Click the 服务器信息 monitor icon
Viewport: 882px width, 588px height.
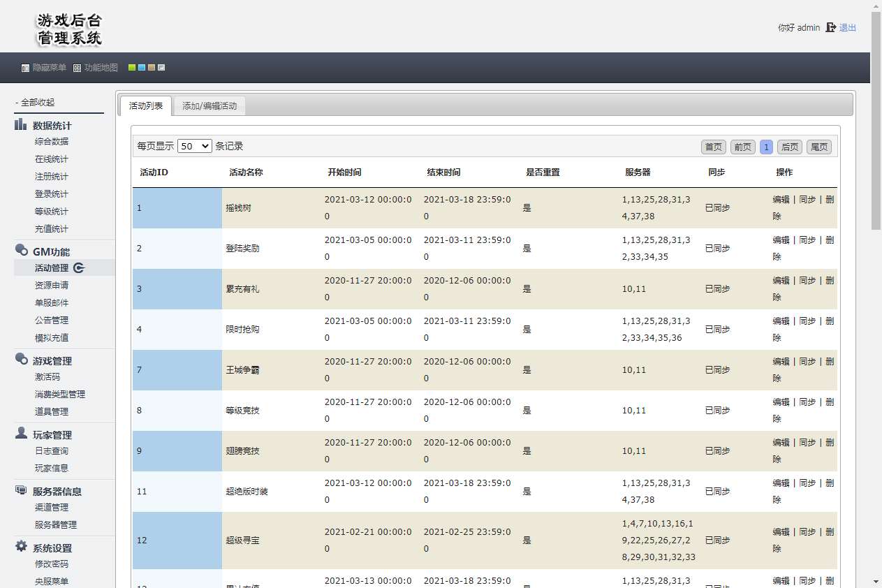click(21, 490)
